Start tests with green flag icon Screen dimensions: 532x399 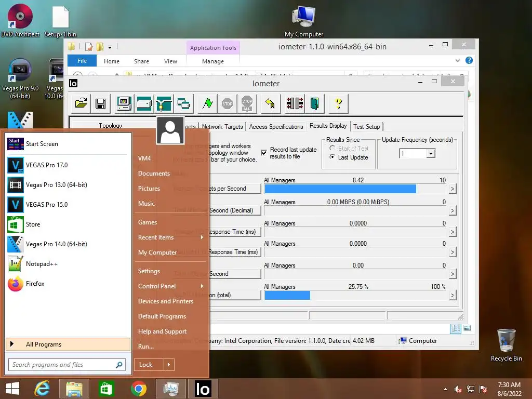click(x=208, y=103)
